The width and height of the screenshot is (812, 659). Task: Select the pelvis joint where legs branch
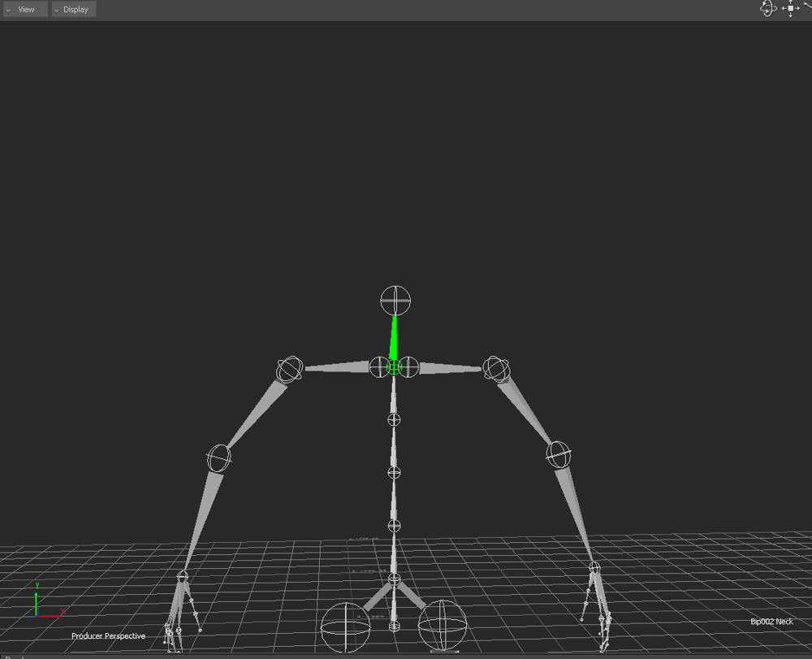[x=394, y=579]
